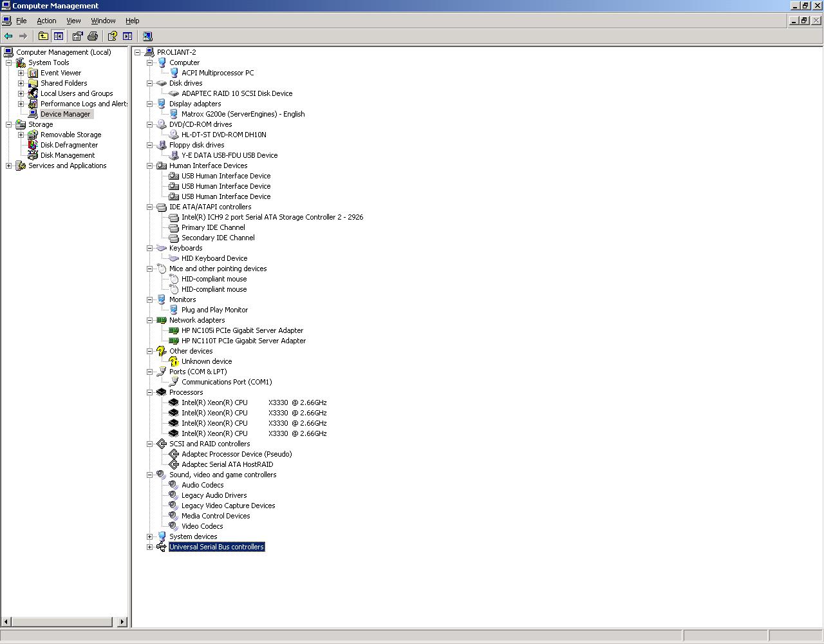
Task: Select Intel(R) ICH9 Serial ATA Storage Controller
Action: [x=272, y=217]
